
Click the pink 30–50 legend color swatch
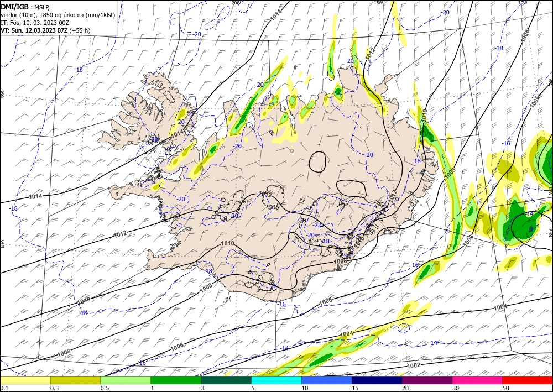[x=478, y=380]
